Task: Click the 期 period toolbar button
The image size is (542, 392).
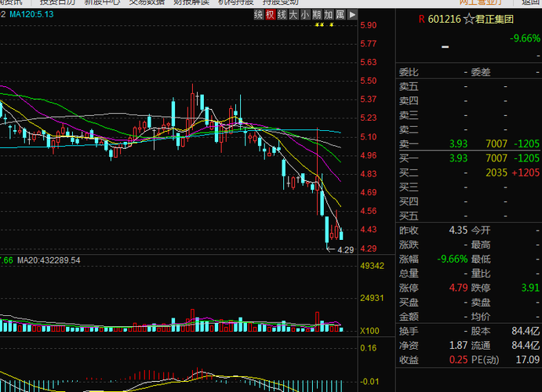Action: pyautogui.click(x=317, y=15)
